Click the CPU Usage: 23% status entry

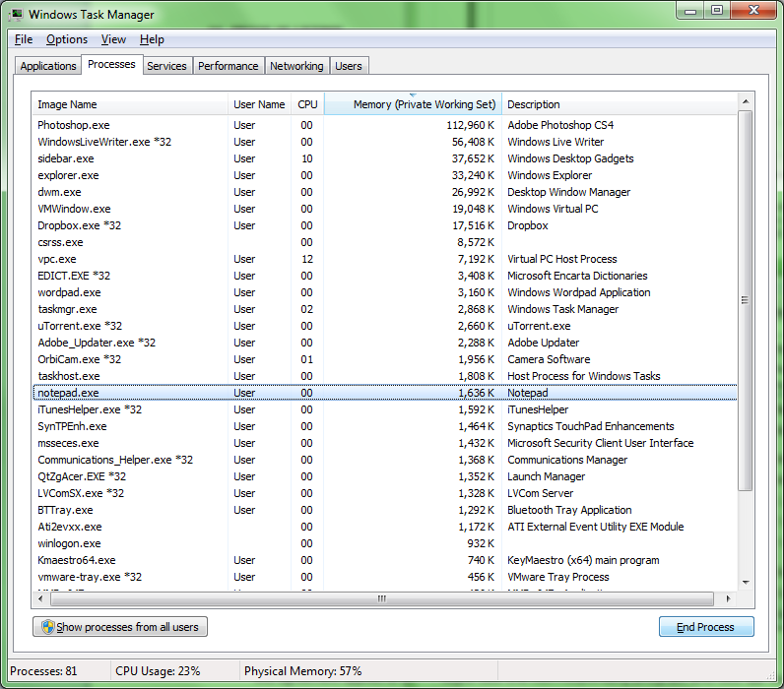click(158, 671)
